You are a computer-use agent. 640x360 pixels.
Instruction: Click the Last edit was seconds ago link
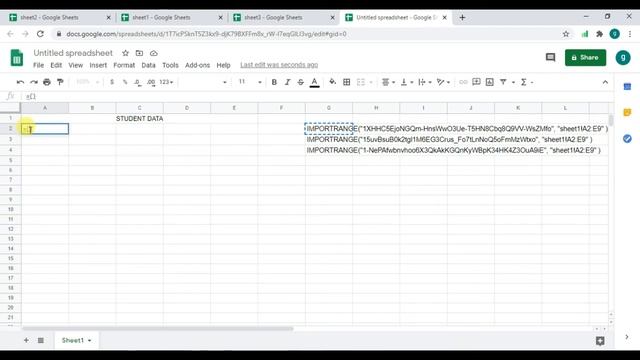tap(279, 65)
